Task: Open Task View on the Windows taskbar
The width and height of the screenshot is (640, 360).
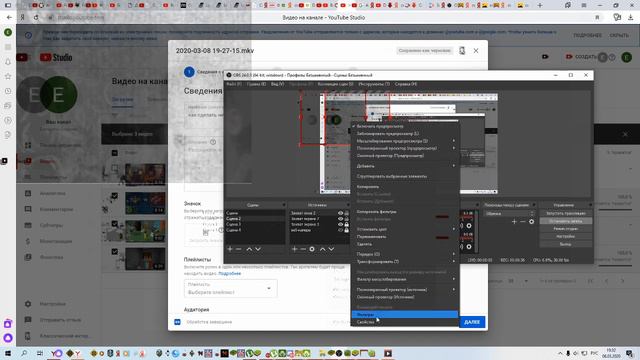Action: pos(40,353)
